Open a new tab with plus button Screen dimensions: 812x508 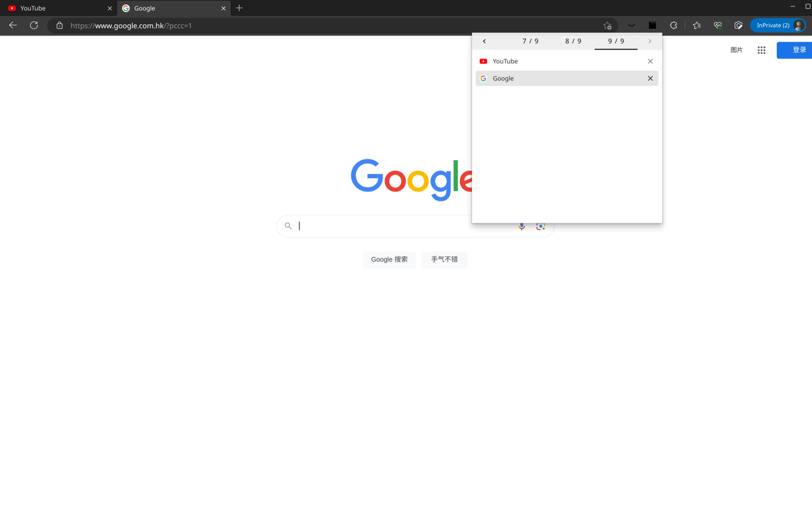239,8
